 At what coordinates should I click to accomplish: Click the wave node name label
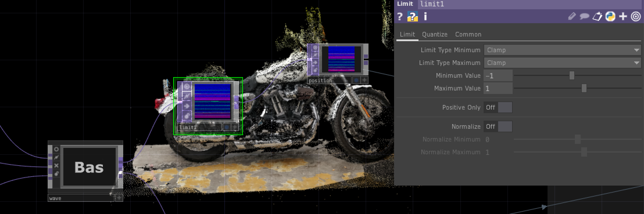81,198
